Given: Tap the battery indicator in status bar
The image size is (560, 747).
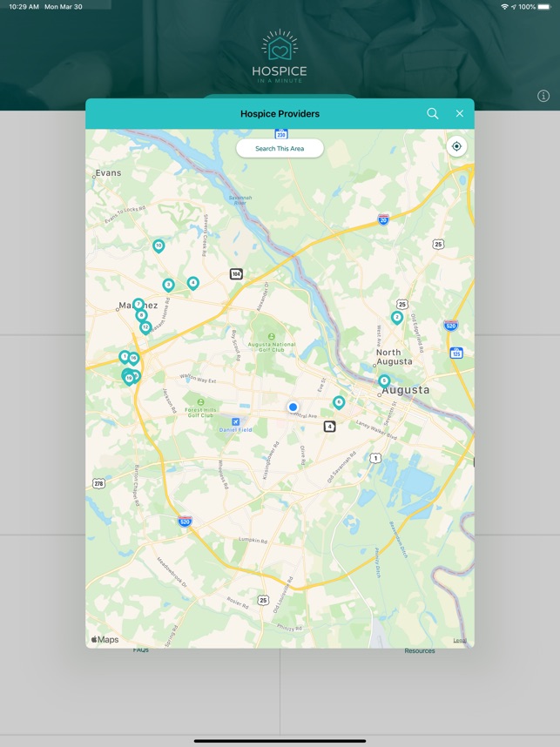Looking at the screenshot, I should pos(544,7).
